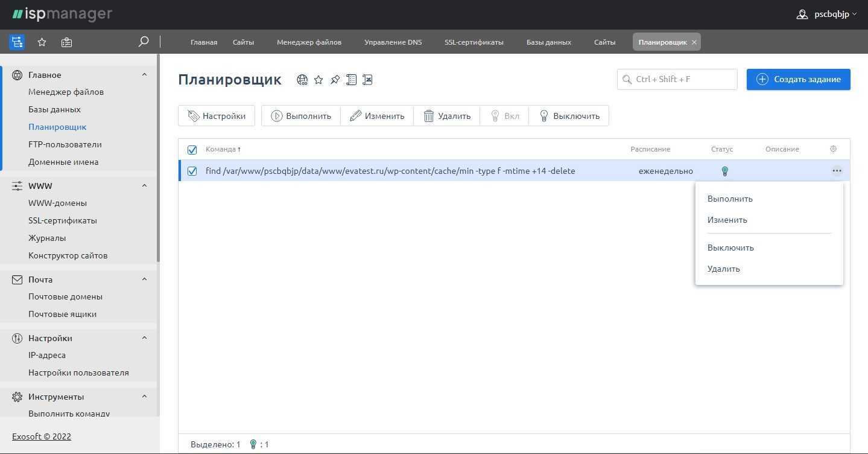
Task: Click the Excel export icon in header
Action: (x=367, y=80)
